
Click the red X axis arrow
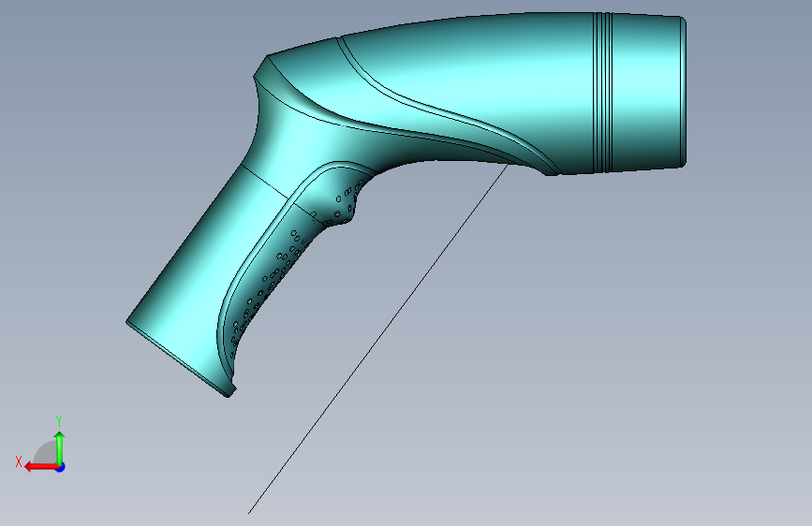[x=41, y=467]
